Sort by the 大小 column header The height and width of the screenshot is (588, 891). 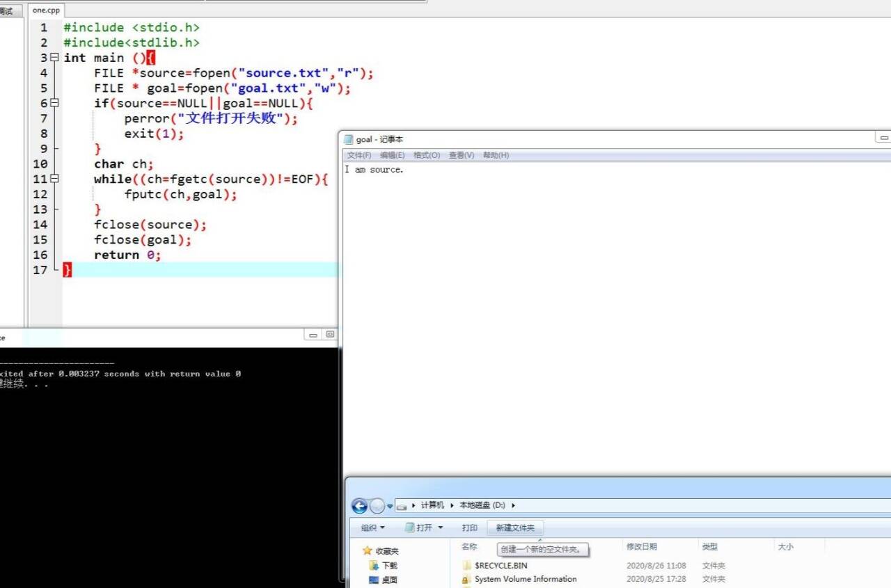785,547
